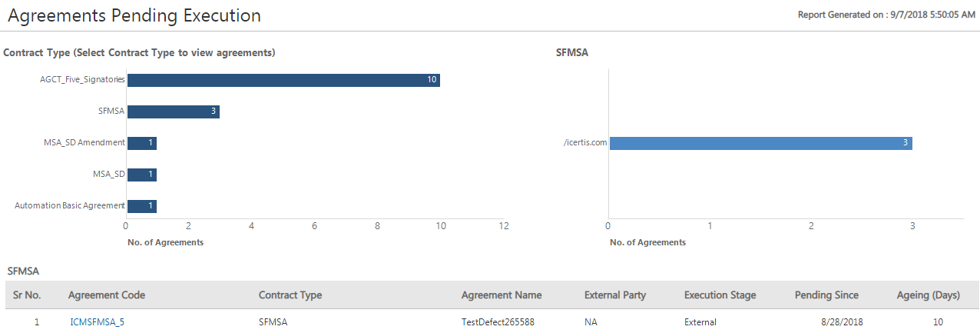
Task: Click the Automation Basic Agreement axis label
Action: (x=70, y=205)
